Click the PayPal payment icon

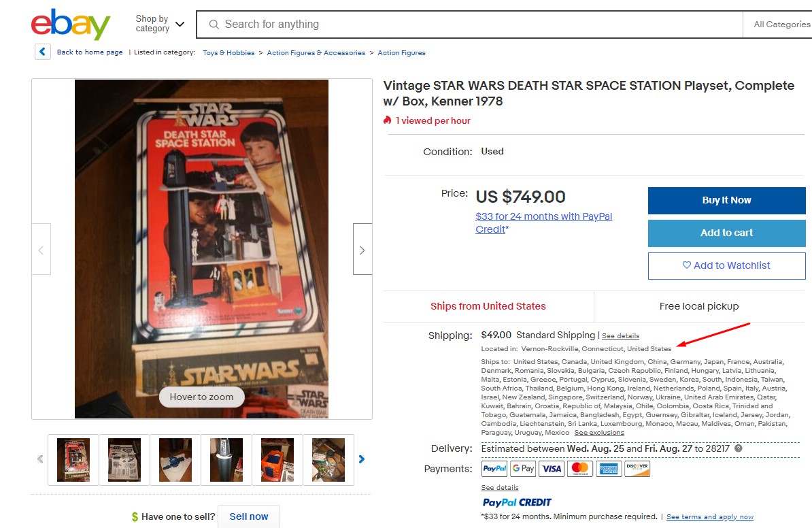(494, 468)
